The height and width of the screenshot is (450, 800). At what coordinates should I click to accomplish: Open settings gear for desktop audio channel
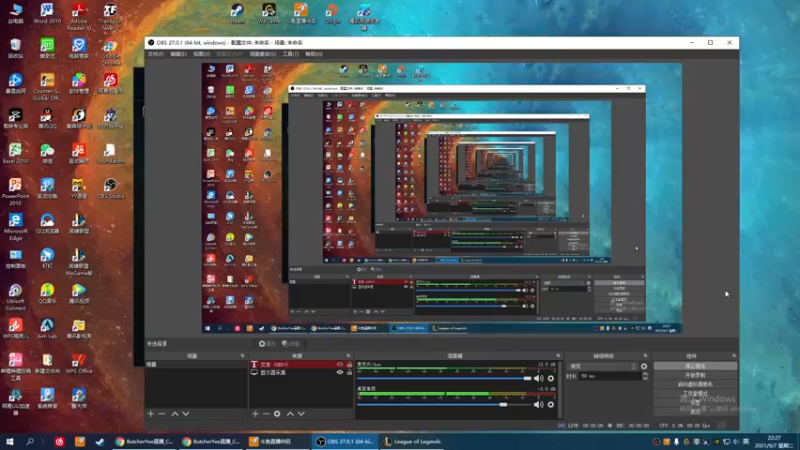(x=551, y=405)
